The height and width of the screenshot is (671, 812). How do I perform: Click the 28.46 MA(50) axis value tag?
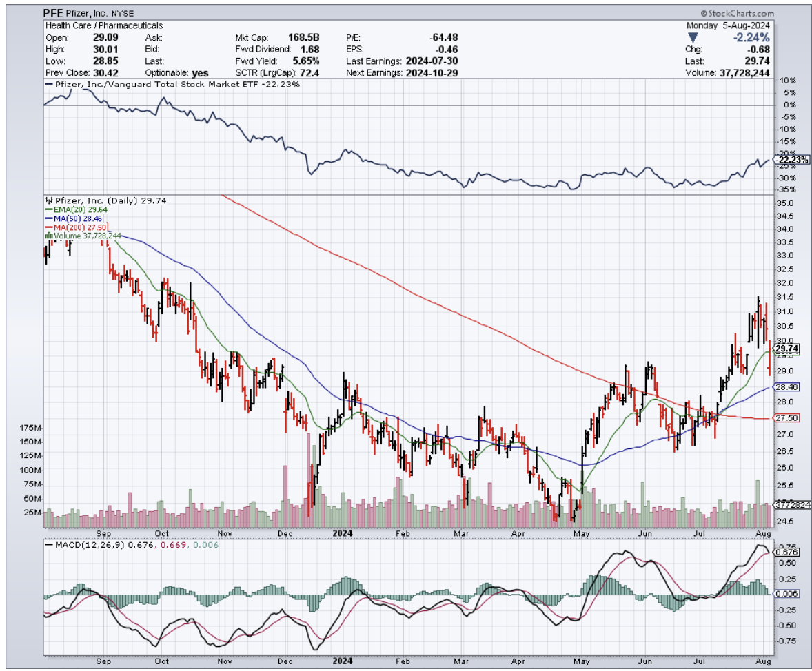[786, 388]
